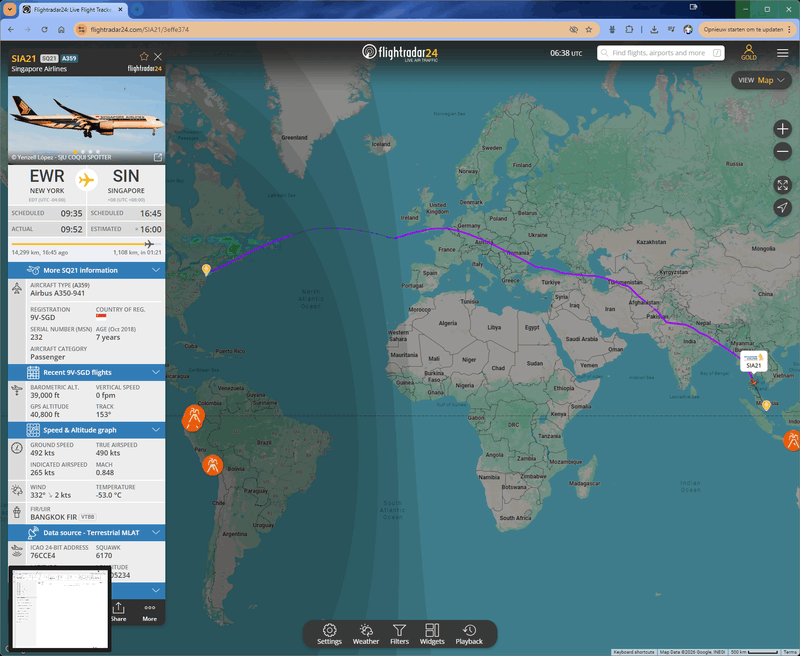Click the SIN Singapore destination code

(x=126, y=176)
